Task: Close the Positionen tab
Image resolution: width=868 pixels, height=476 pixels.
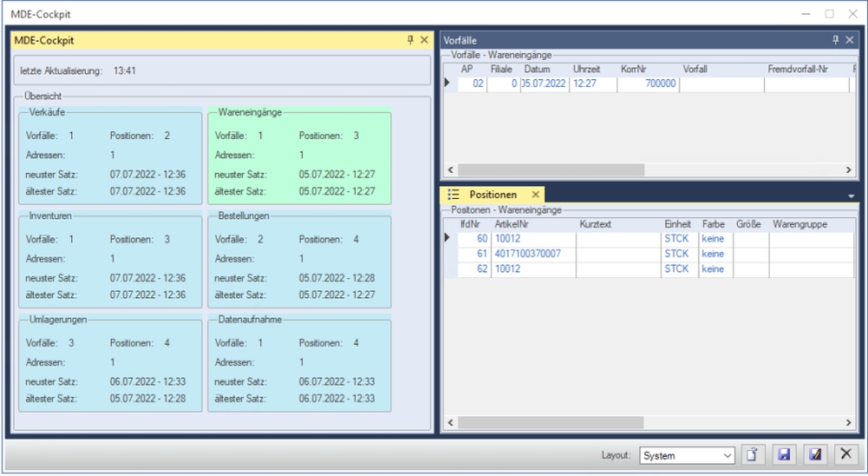Action: [x=536, y=195]
